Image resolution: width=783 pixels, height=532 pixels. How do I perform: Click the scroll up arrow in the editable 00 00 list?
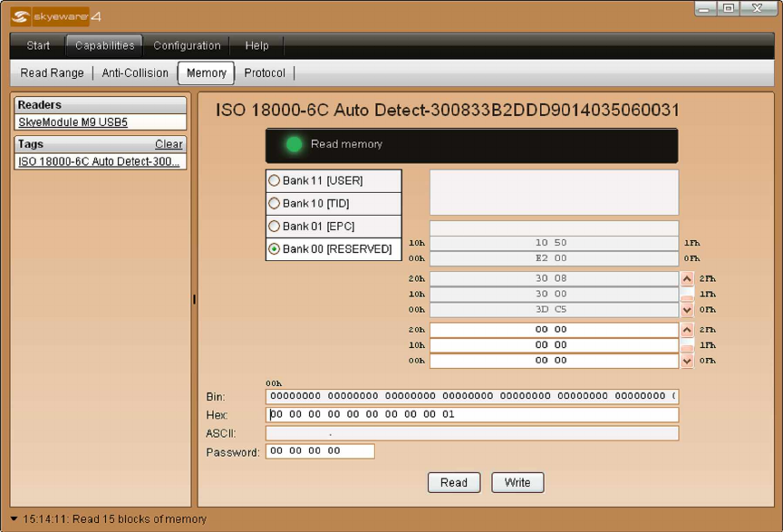pyautogui.click(x=687, y=330)
